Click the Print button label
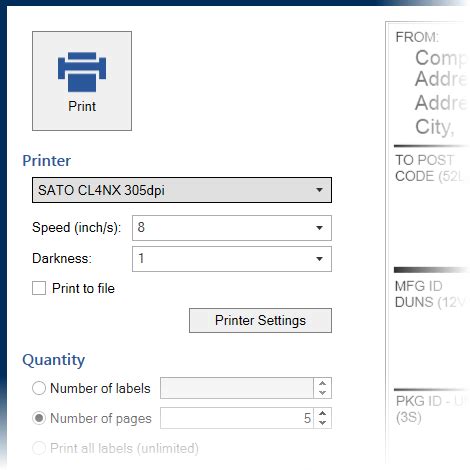 tap(82, 106)
